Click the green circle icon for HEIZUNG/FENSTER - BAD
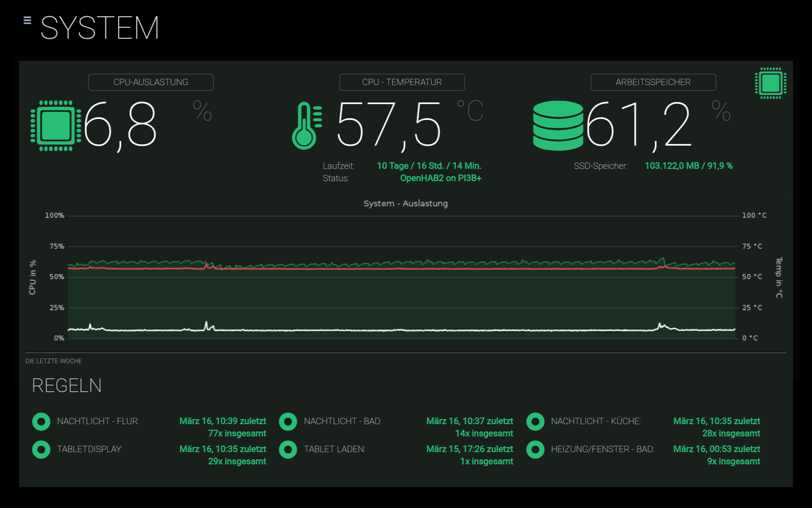Viewport: 812px width, 508px height. (x=535, y=450)
